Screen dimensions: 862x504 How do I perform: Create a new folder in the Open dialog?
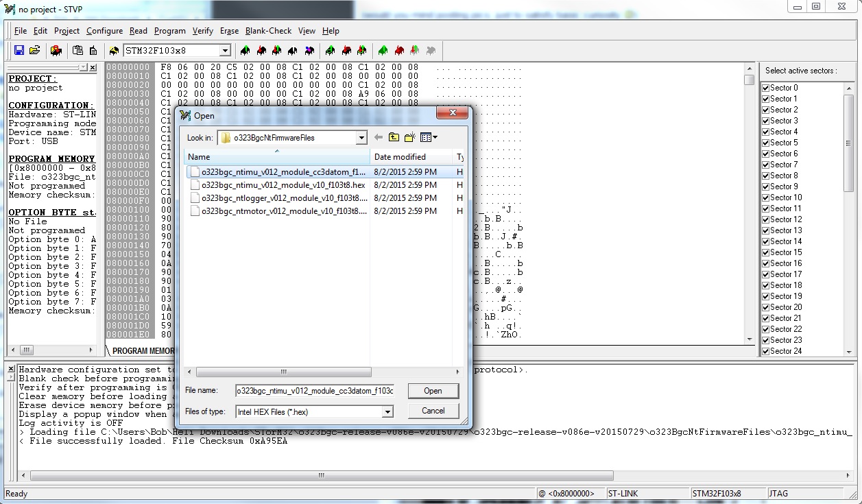(x=410, y=138)
